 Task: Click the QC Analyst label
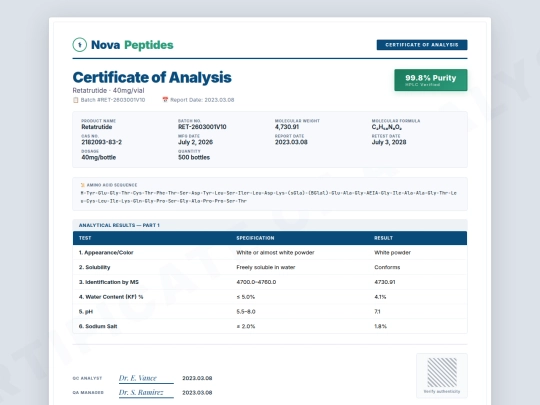(87, 378)
